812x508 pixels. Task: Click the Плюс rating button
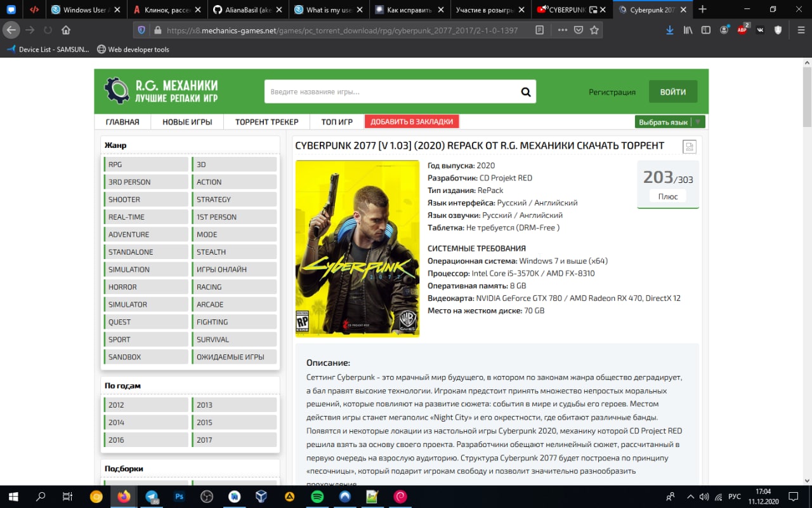(668, 196)
